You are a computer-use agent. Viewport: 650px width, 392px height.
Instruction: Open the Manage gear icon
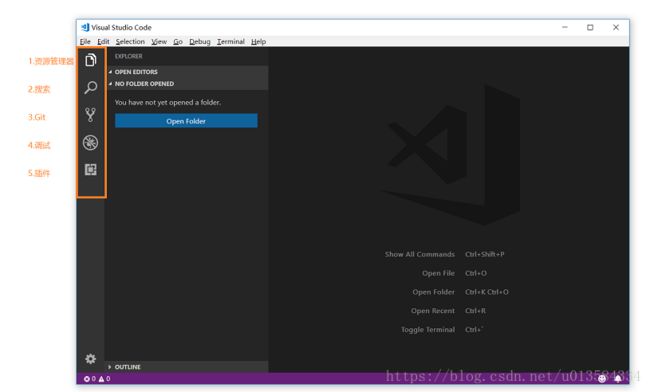[x=90, y=358]
